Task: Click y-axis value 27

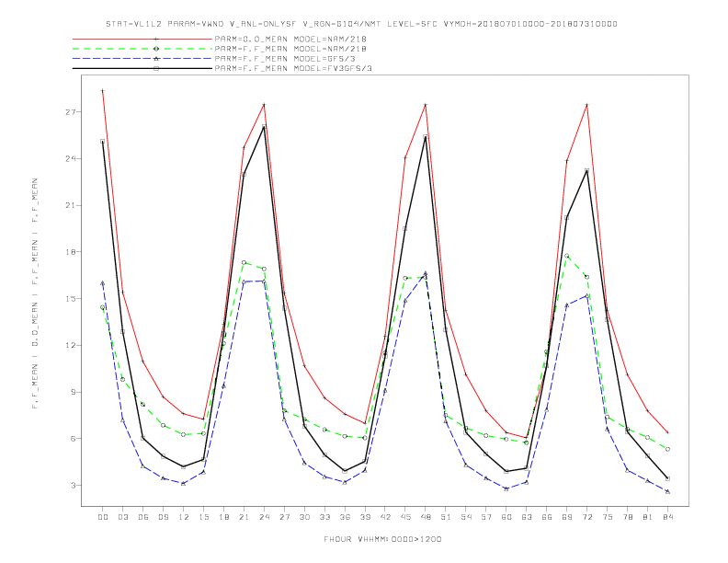Action: pyautogui.click(x=70, y=112)
